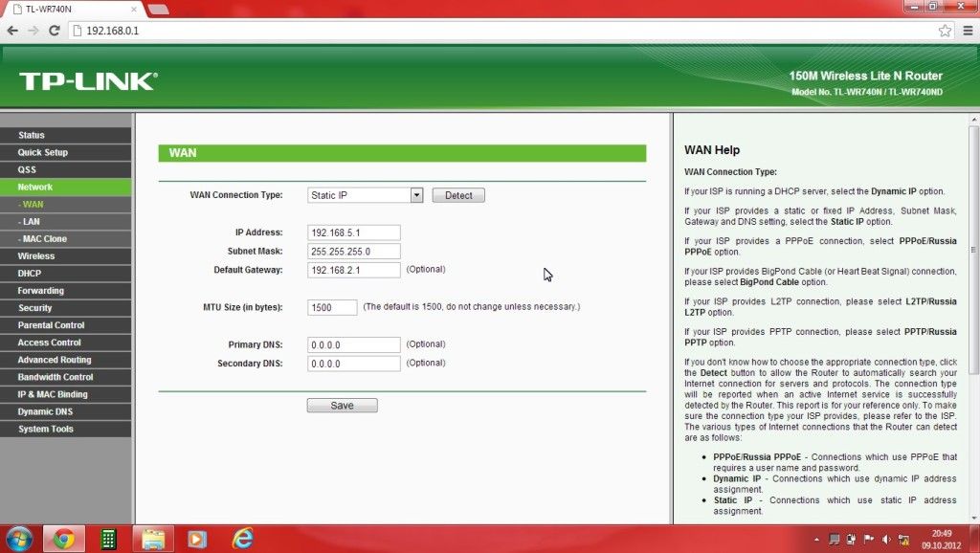Open the Wireless section
This screenshot has width=980, height=553.
66,256
